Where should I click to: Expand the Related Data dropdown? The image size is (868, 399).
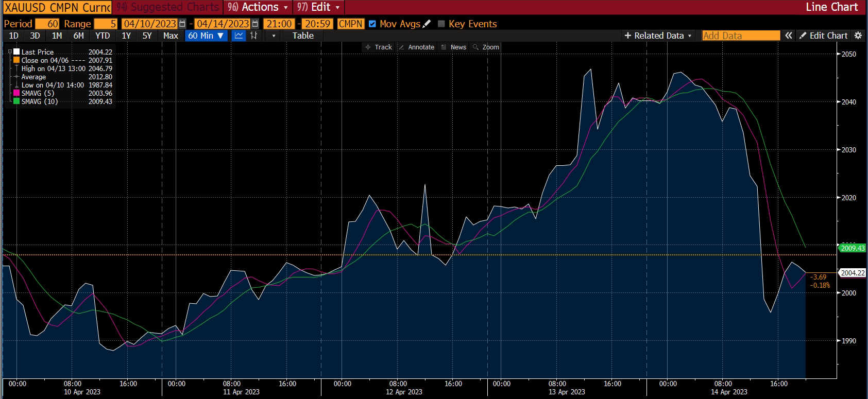click(658, 36)
